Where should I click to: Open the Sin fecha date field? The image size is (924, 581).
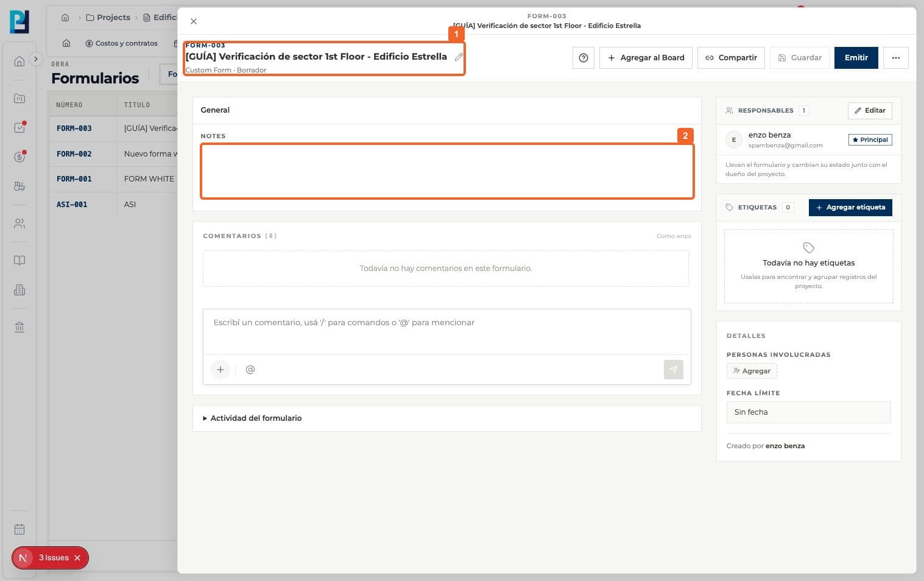pos(808,412)
